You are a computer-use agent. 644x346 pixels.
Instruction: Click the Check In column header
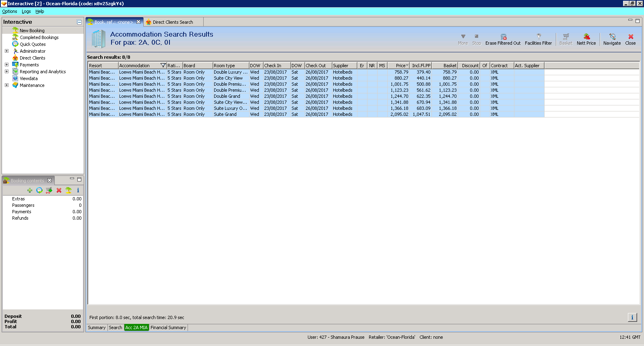(x=277, y=66)
